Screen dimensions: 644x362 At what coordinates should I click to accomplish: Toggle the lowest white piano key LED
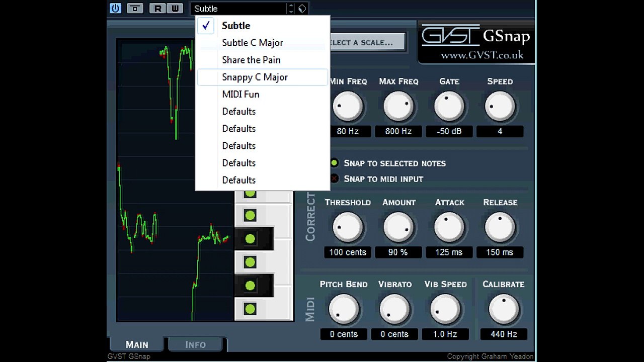[250, 309]
